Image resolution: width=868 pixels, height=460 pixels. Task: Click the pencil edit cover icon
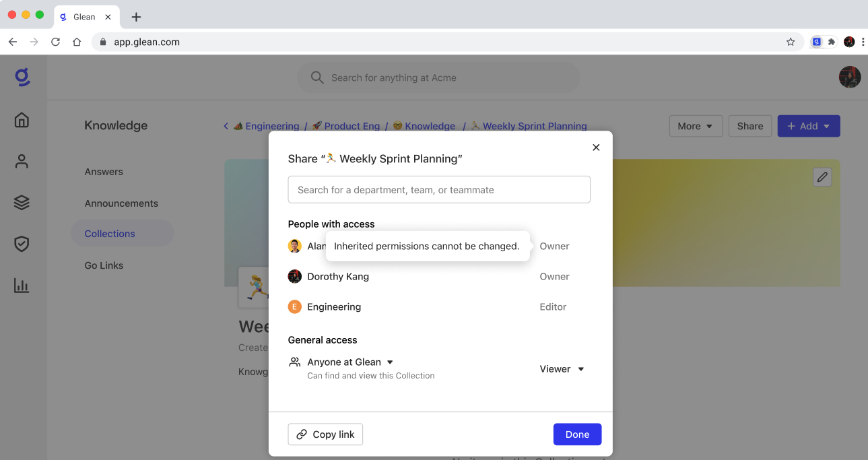click(822, 177)
